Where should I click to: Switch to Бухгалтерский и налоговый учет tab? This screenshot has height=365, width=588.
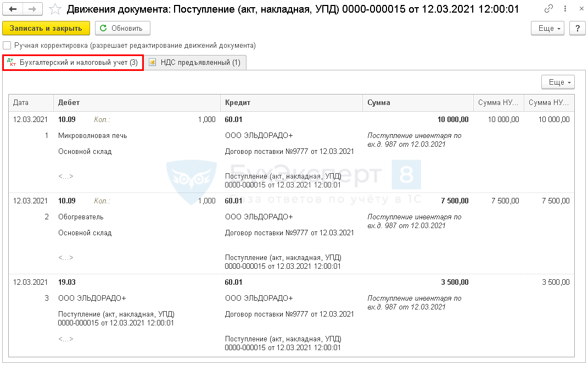point(73,63)
